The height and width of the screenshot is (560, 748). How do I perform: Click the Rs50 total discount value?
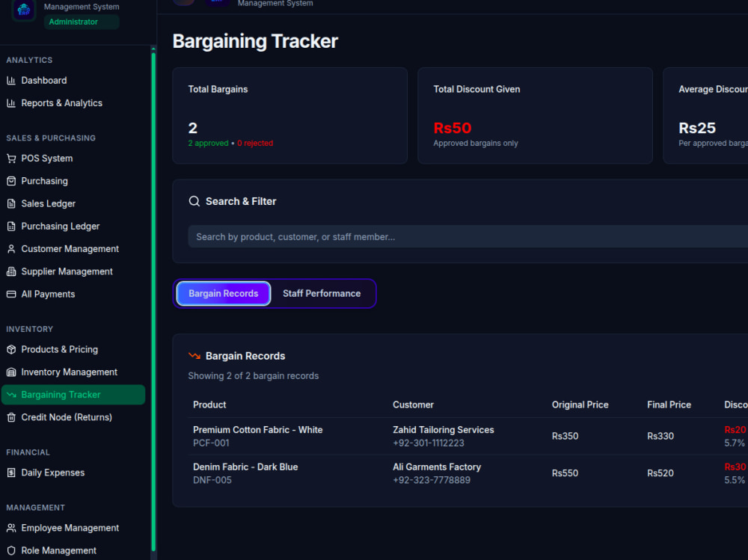coord(453,128)
